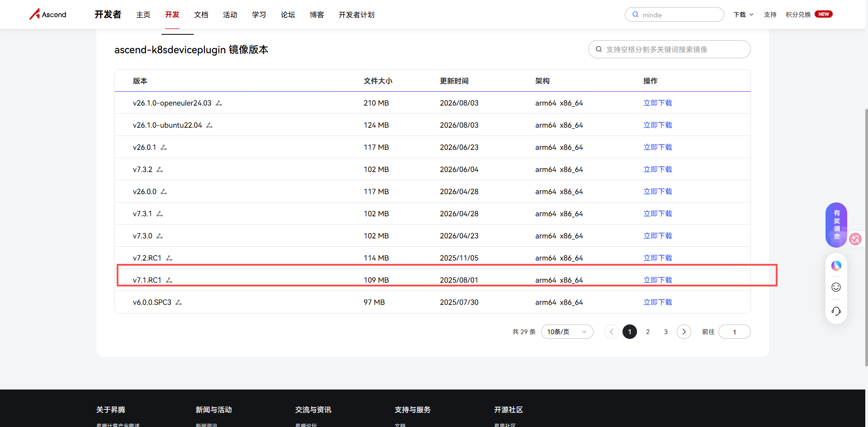The width and height of the screenshot is (868, 427).
Task: Open the headset customer service icon
Action: 836,311
